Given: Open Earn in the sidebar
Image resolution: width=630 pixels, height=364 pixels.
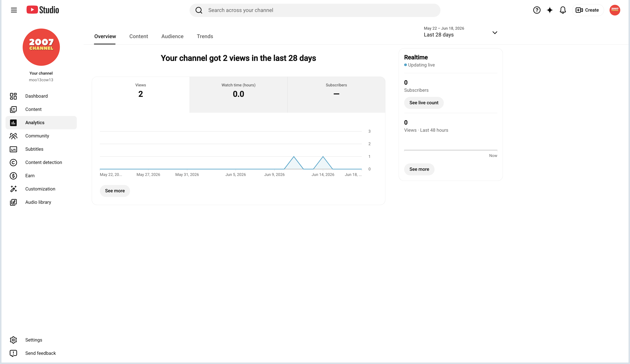Looking at the screenshot, I should pos(41,176).
